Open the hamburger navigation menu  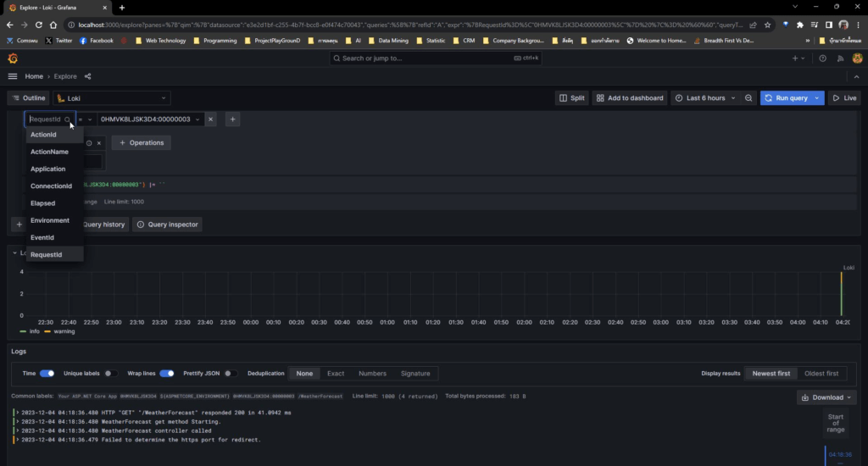pos(13,76)
